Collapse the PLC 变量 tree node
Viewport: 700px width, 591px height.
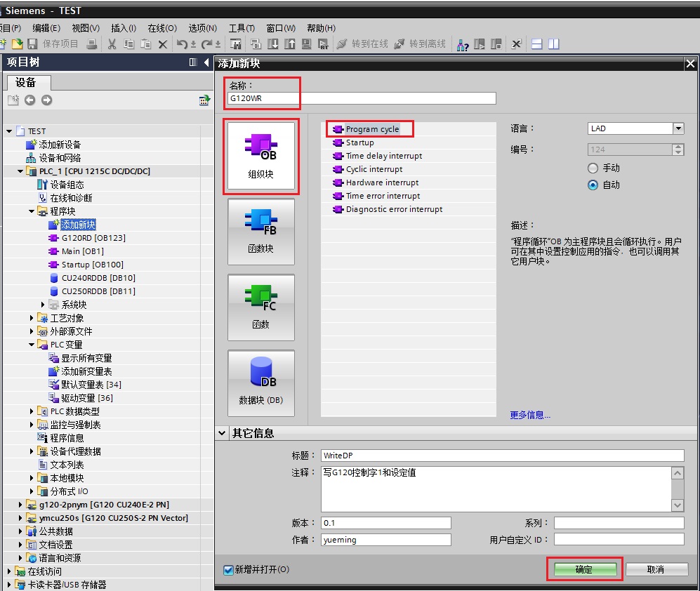click(x=32, y=345)
